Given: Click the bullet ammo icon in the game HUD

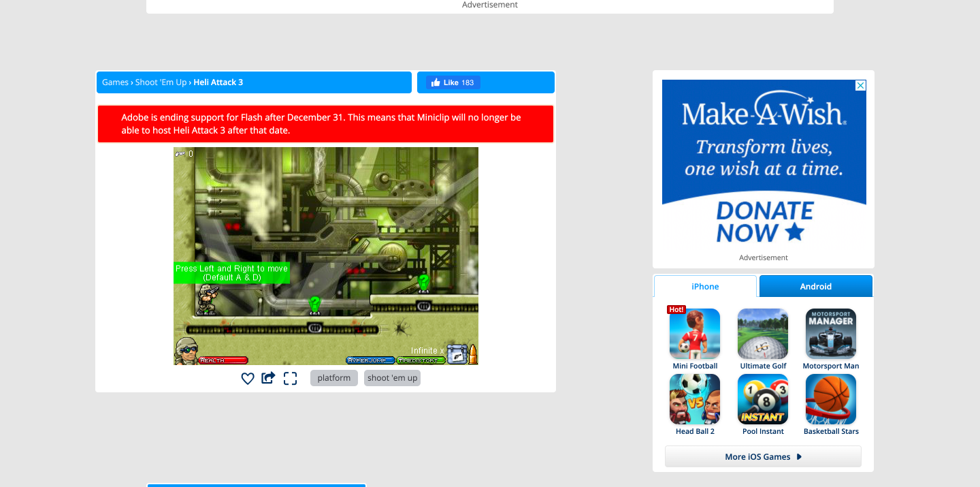Looking at the screenshot, I should coord(472,354).
